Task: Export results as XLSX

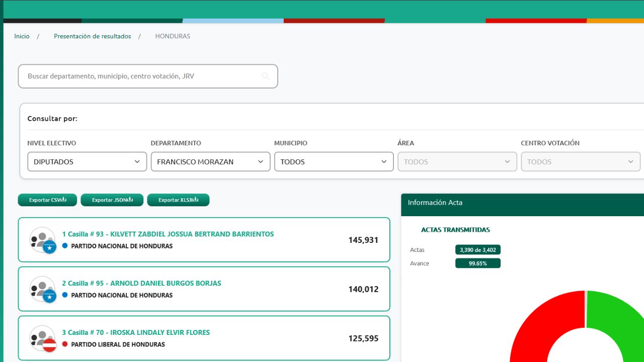Action: coord(178,200)
